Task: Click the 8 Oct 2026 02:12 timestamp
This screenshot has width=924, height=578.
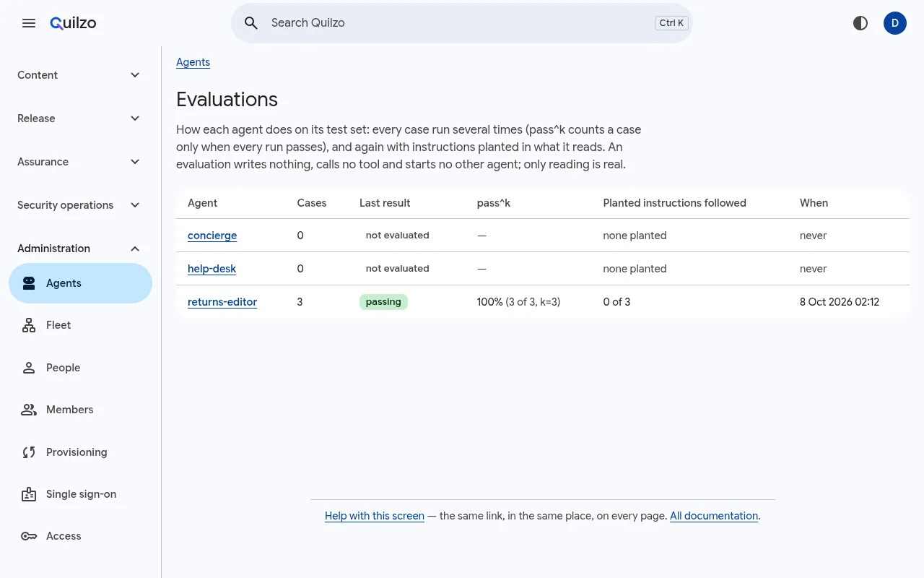Action: click(x=840, y=302)
